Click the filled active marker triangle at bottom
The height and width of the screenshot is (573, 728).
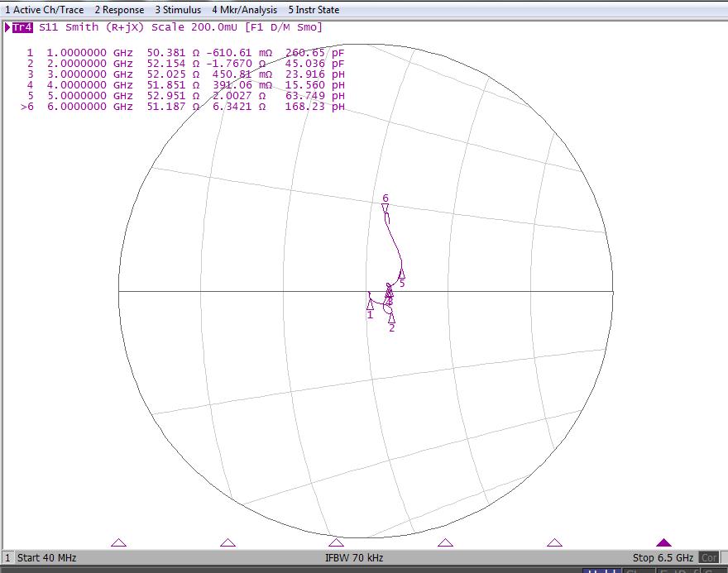pos(663,543)
